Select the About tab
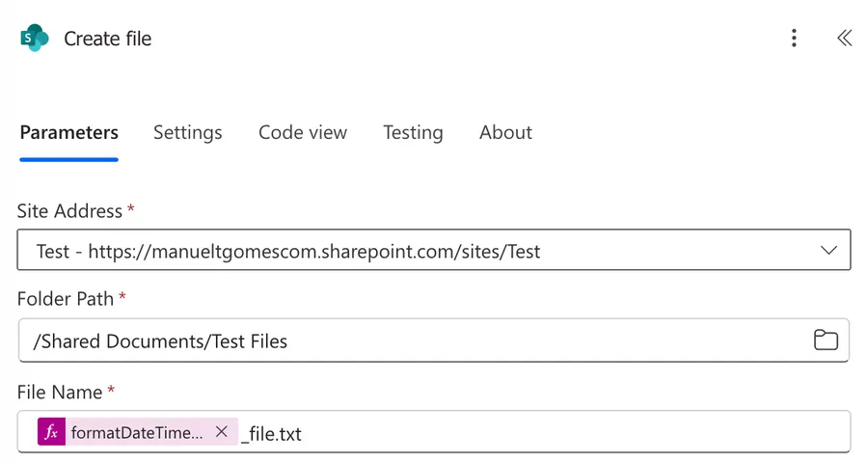Image resolution: width=868 pixels, height=463 pixels. tap(505, 133)
